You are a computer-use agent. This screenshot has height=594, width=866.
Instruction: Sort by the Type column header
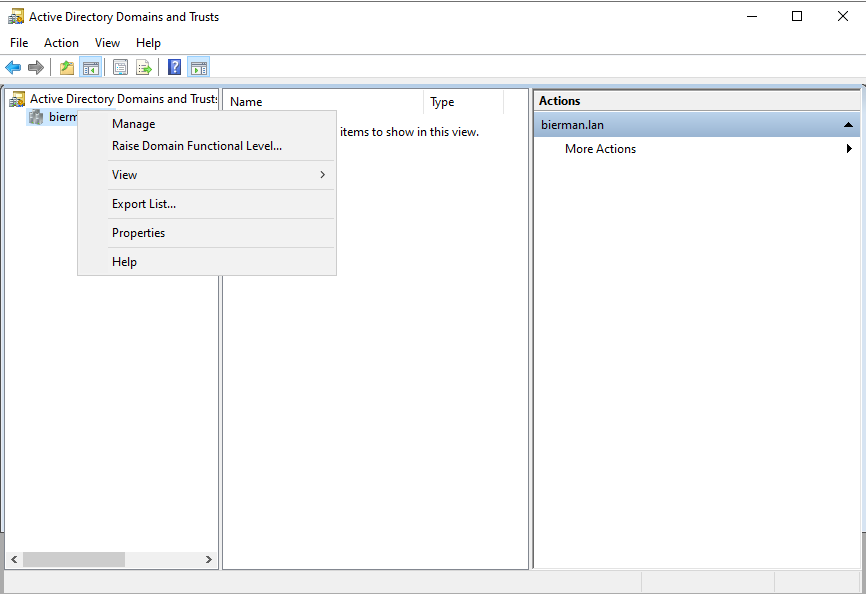464,102
